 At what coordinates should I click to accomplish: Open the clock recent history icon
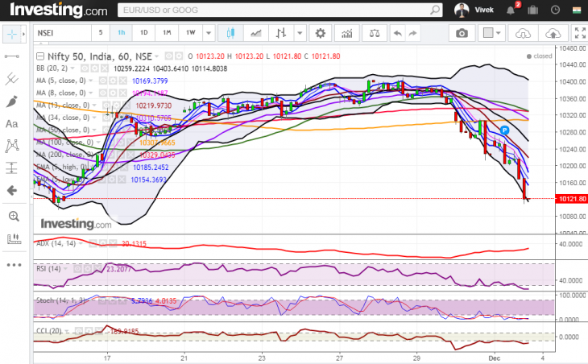[x=555, y=10]
